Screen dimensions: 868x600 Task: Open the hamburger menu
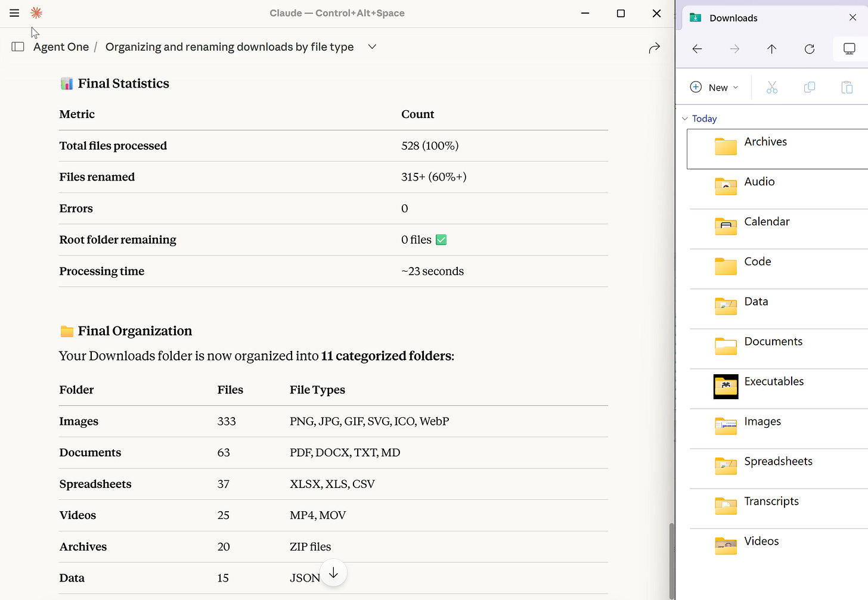14,13
